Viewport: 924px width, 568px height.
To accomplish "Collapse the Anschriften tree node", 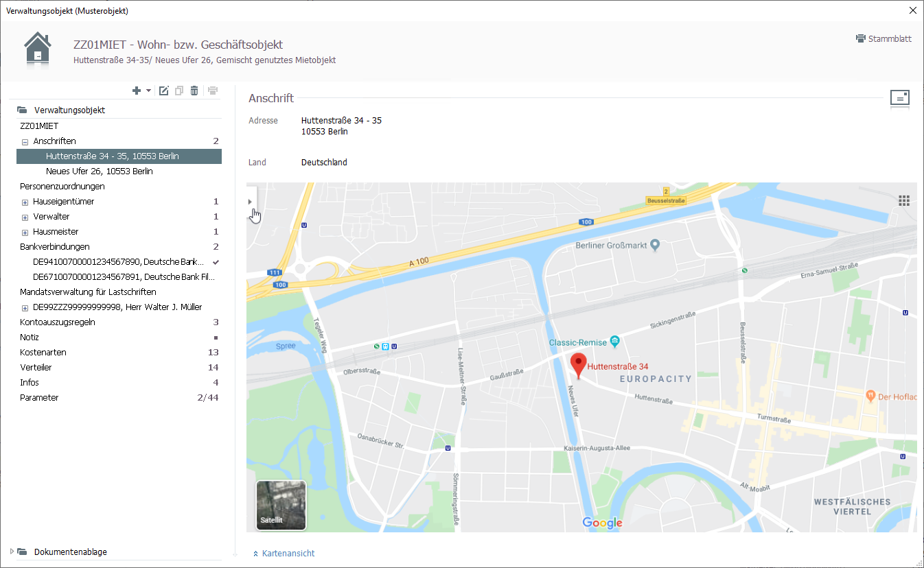I will coord(25,141).
